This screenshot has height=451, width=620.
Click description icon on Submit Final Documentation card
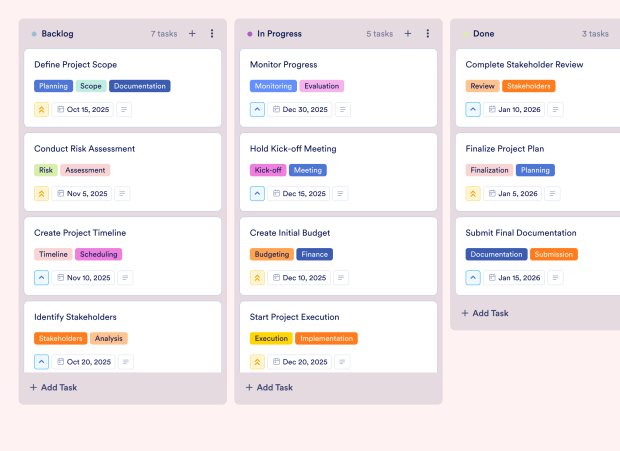coord(556,278)
